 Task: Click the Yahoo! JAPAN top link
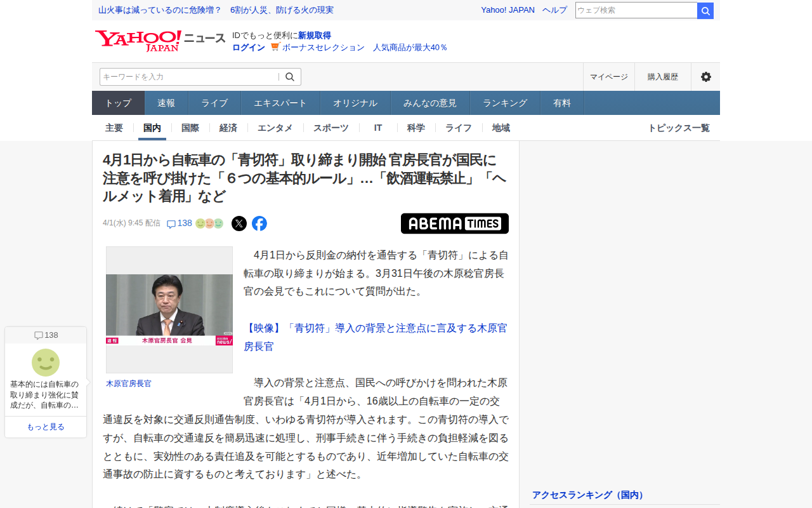pyautogui.click(x=508, y=10)
